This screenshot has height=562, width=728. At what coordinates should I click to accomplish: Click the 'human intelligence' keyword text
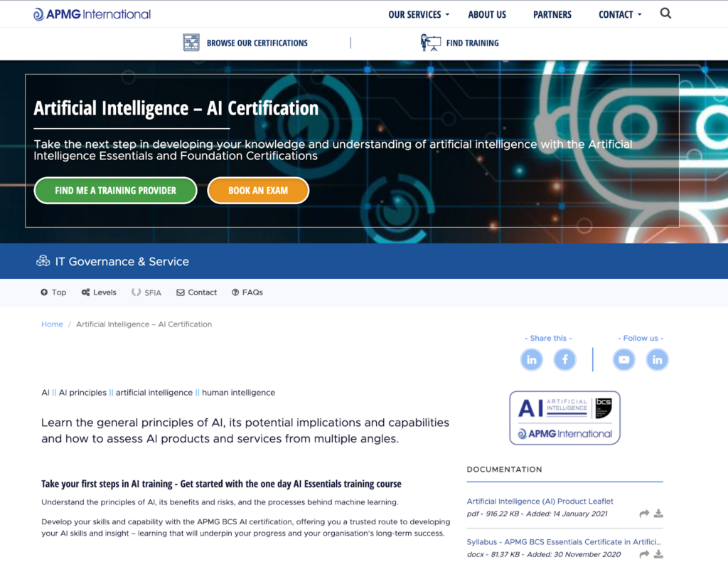click(x=239, y=393)
